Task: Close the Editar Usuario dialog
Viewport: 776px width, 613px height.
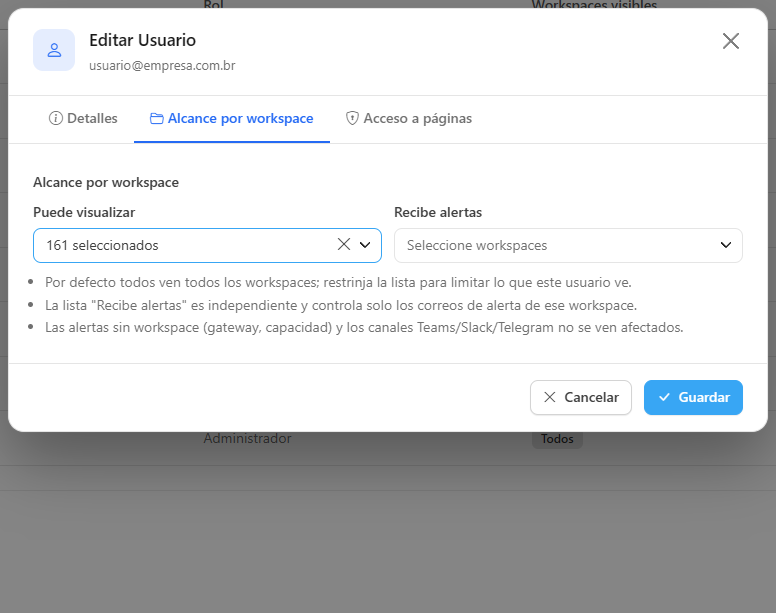Action: pyautogui.click(x=730, y=41)
